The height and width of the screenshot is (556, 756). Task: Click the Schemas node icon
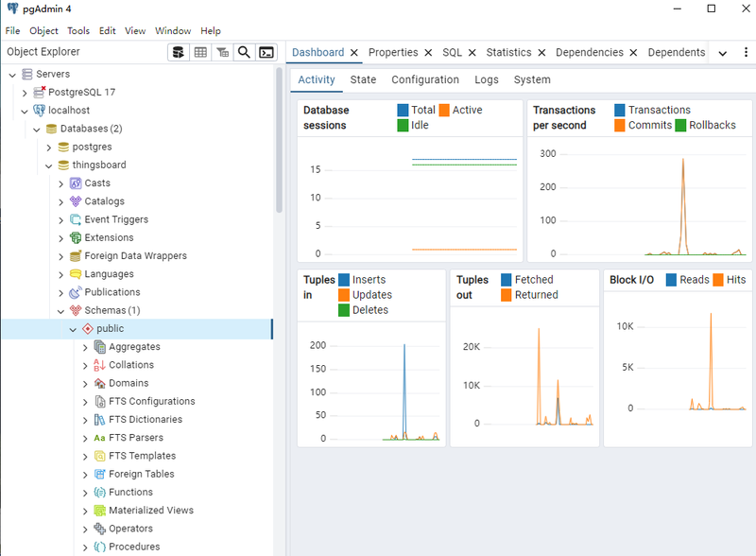click(76, 310)
